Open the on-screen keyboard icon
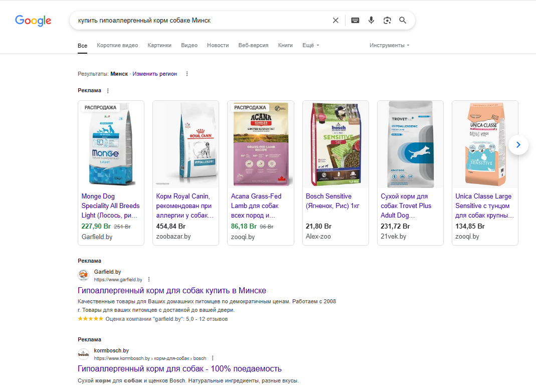536x392 pixels. [355, 21]
